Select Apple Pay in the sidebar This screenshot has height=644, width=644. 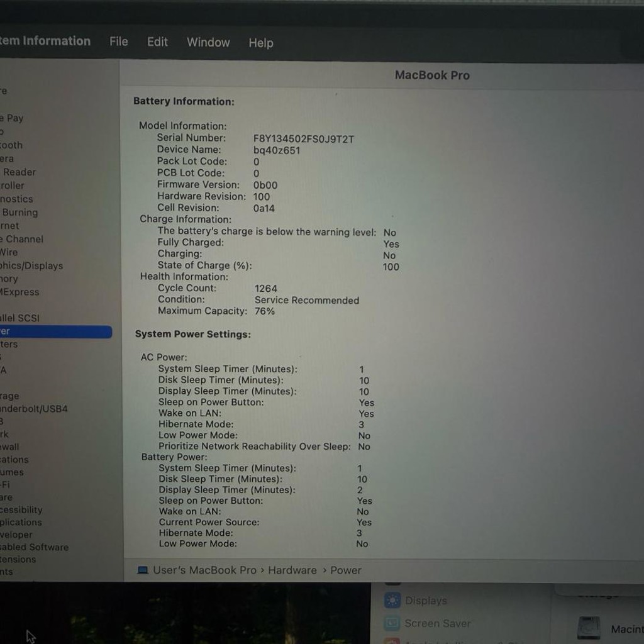pos(11,118)
